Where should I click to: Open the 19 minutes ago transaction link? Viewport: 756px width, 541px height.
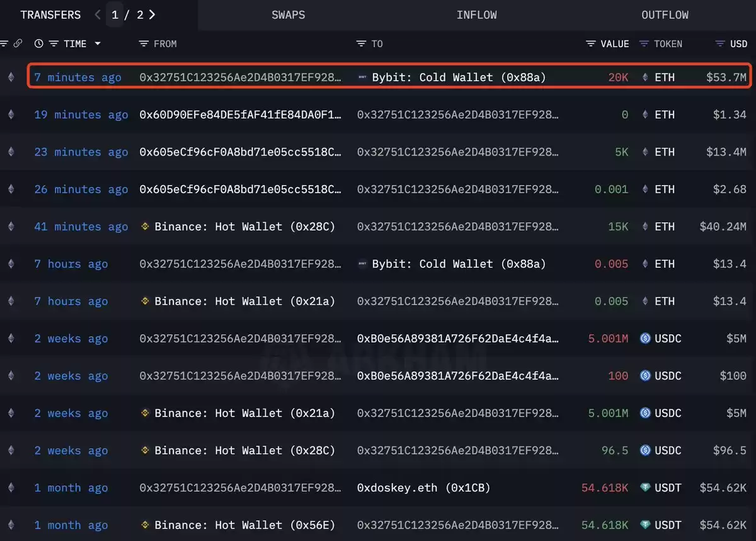[x=81, y=115]
